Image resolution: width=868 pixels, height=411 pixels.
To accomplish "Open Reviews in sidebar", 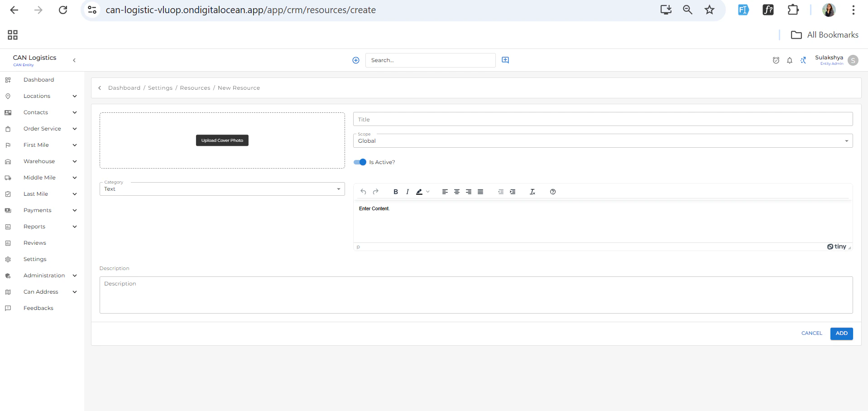I will click(x=35, y=243).
